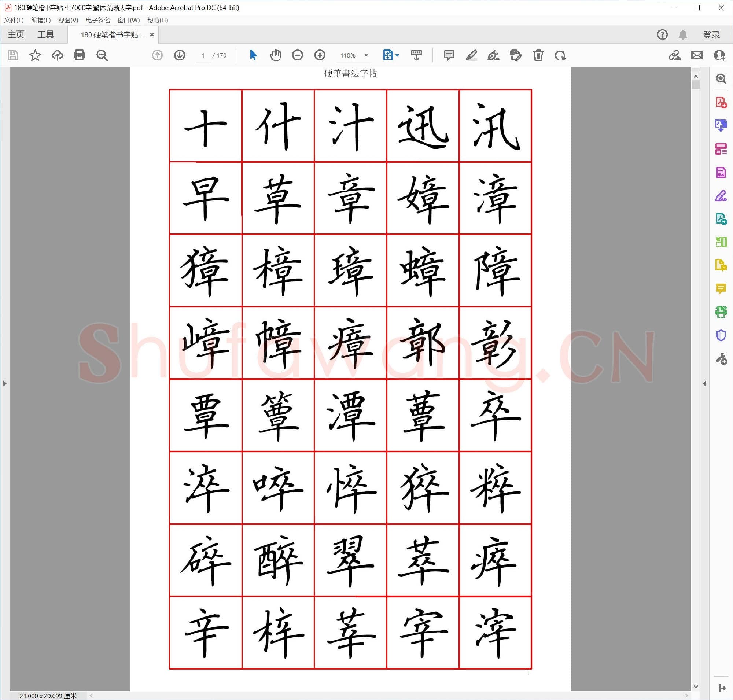Open the Organize Pages tool icon
Viewport: 733px width, 700px height.
722,148
